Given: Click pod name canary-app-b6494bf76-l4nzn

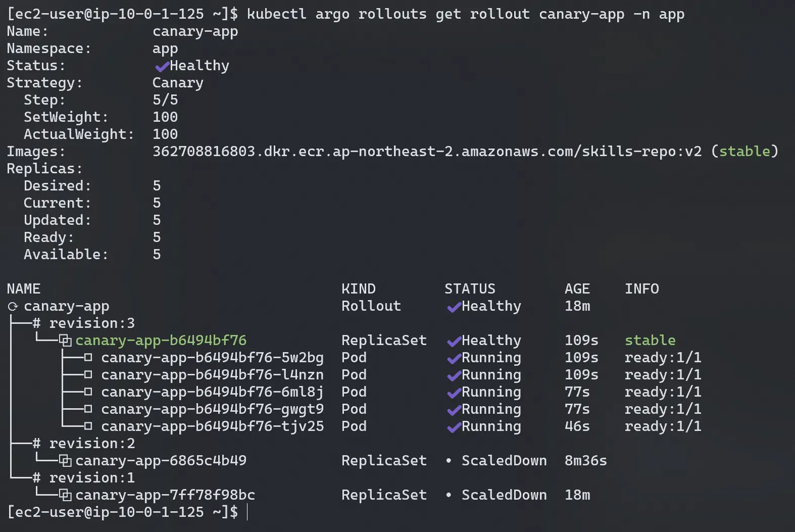Looking at the screenshot, I should [212, 375].
